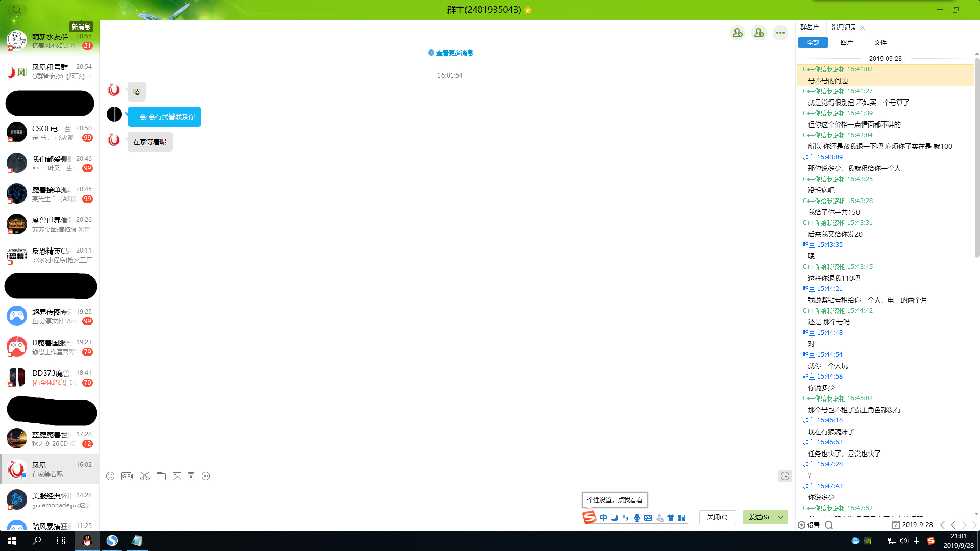
Task: Open the three-dots more options button
Action: click(x=780, y=33)
